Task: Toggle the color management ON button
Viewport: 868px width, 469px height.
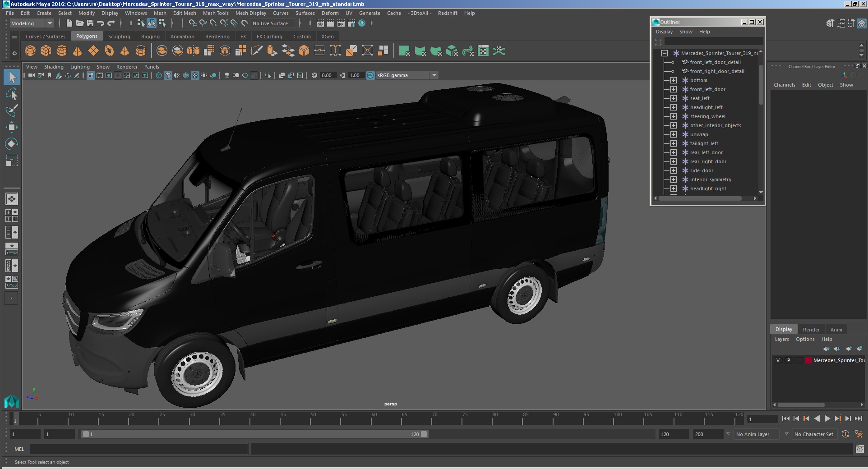Action: (x=370, y=75)
